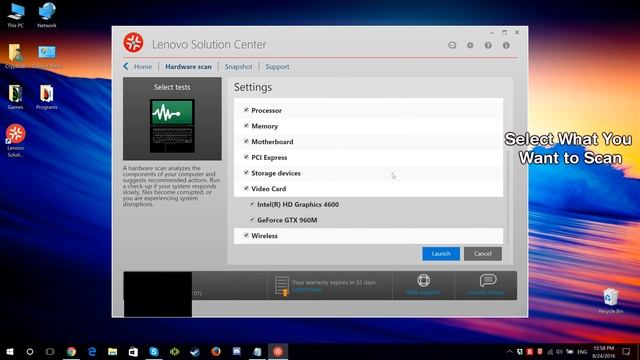Click the minus circle icon in header

coord(452,45)
